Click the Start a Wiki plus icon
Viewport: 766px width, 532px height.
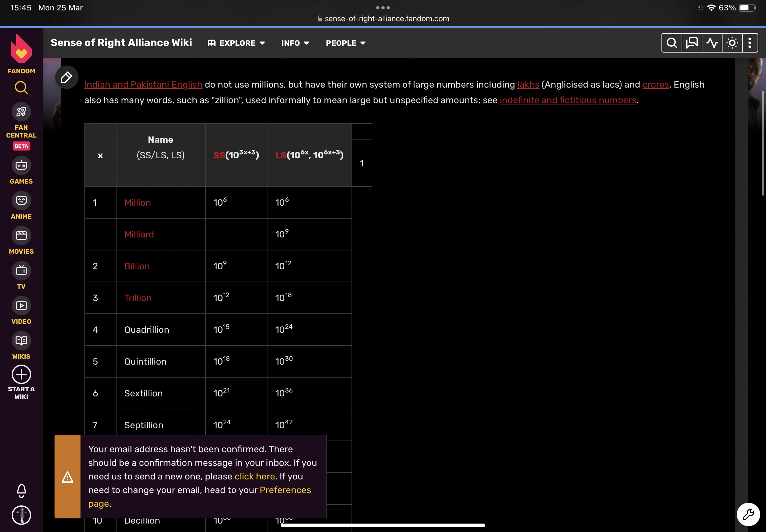click(21, 374)
